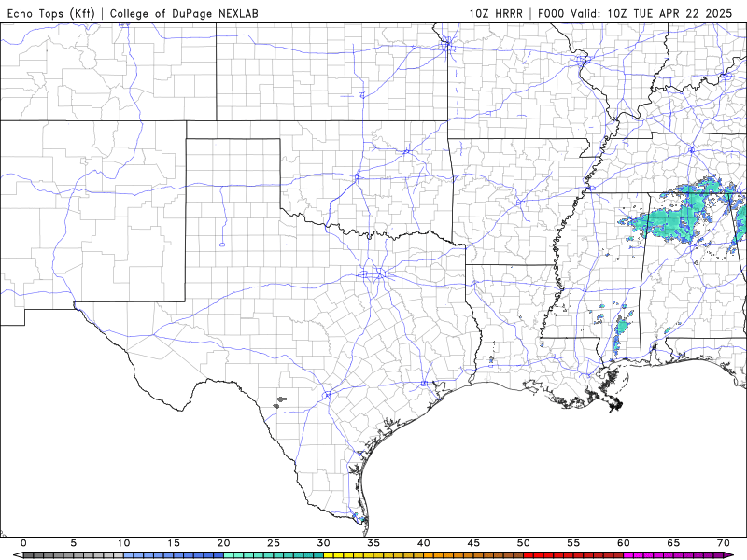Click the colorbar label "25"

274,543
